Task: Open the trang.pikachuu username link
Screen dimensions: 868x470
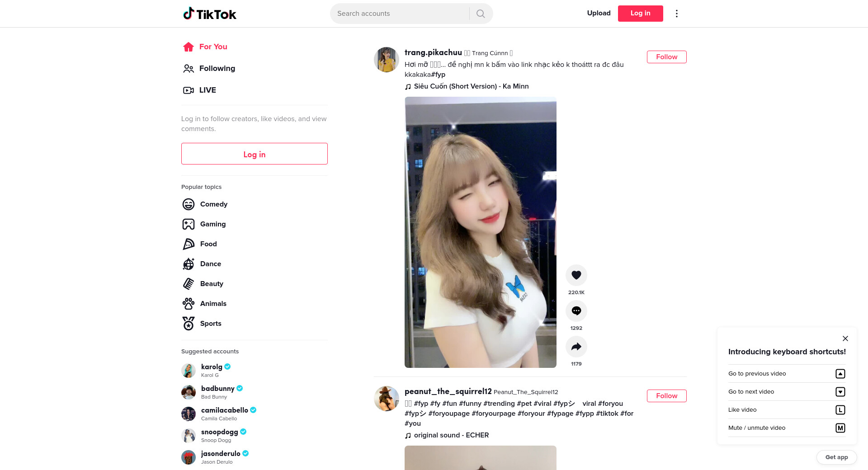Action: pyautogui.click(x=433, y=52)
